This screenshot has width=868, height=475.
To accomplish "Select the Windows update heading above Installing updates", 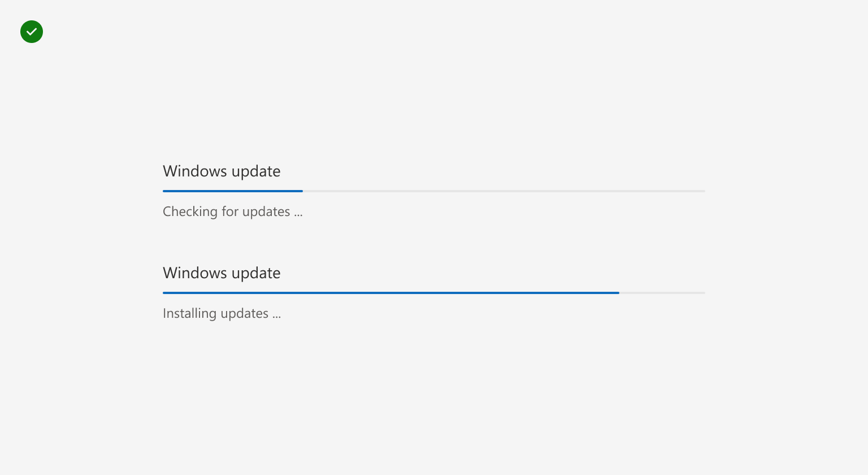I will (x=222, y=273).
